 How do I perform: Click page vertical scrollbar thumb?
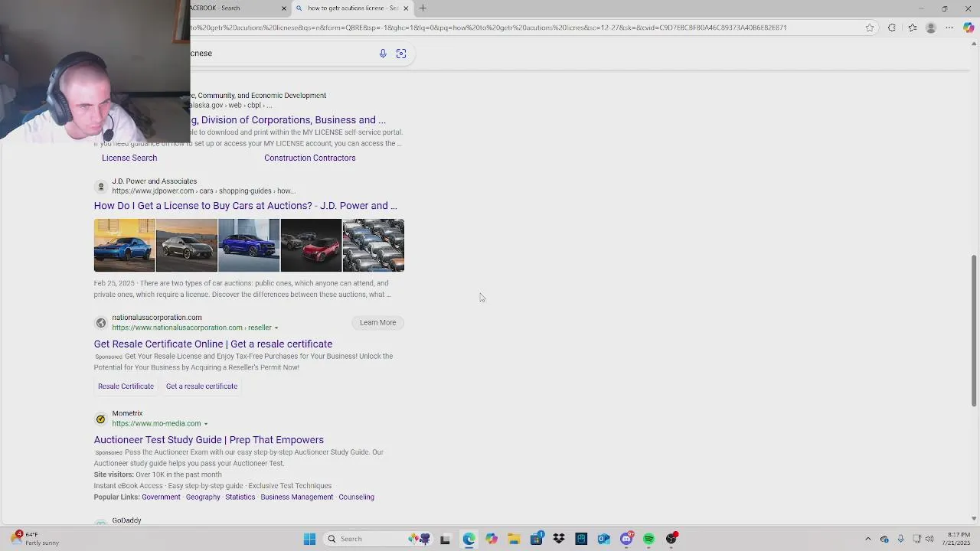[974, 331]
